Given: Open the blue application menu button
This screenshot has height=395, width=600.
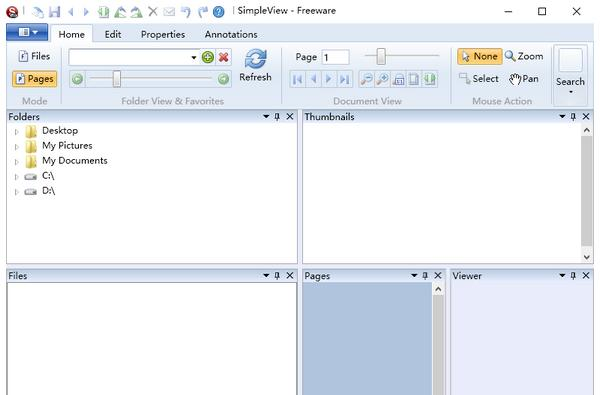Looking at the screenshot, I should (x=27, y=32).
